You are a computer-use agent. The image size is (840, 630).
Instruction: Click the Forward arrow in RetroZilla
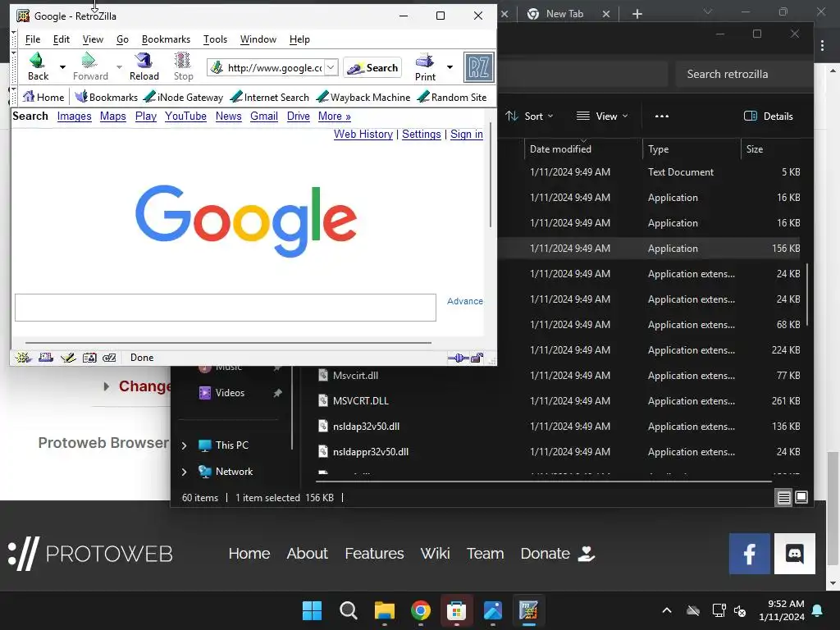pos(90,67)
